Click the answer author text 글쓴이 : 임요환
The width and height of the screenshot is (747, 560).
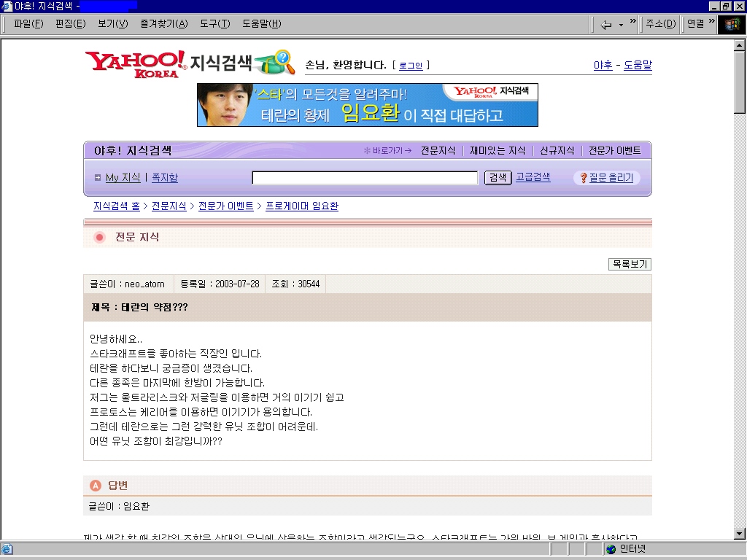[x=119, y=506]
